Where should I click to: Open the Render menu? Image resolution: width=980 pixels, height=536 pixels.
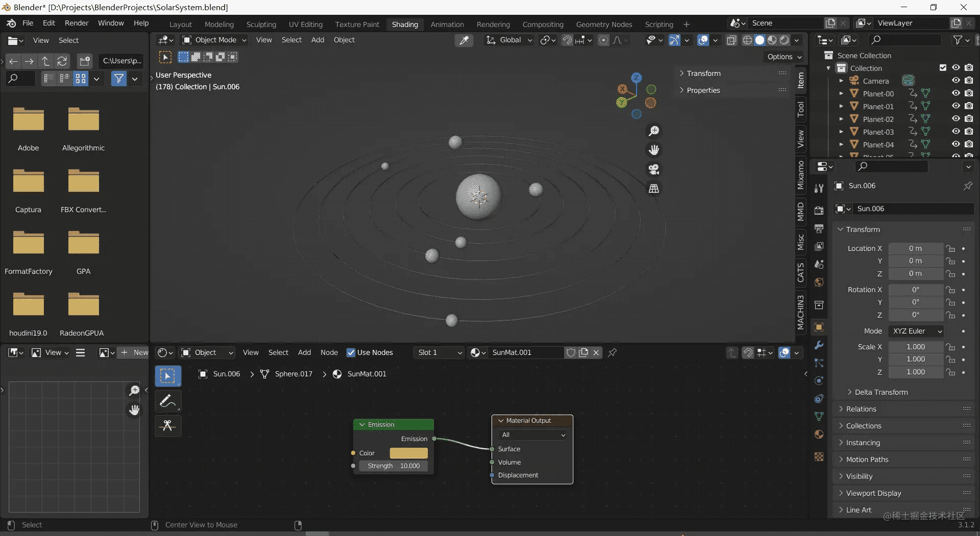point(77,23)
